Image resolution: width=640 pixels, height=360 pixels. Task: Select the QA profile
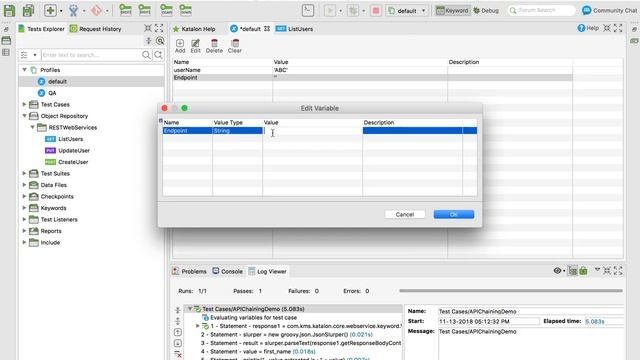(47, 93)
